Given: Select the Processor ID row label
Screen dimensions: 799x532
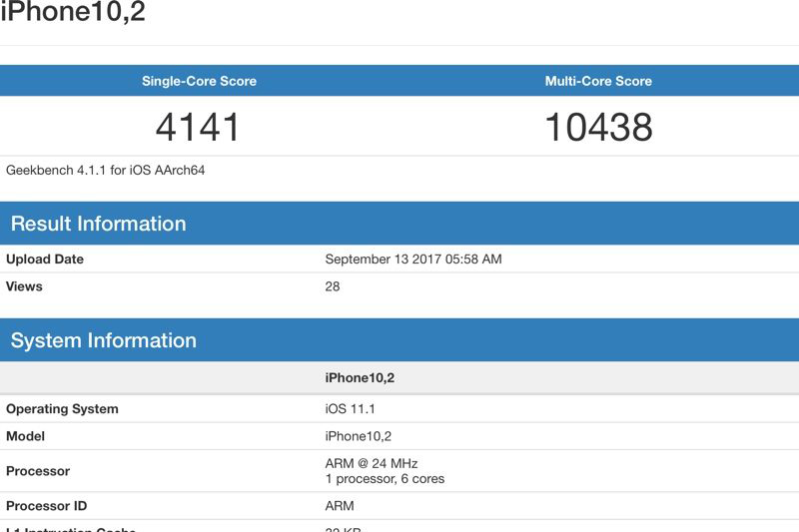Looking at the screenshot, I should 48,506.
